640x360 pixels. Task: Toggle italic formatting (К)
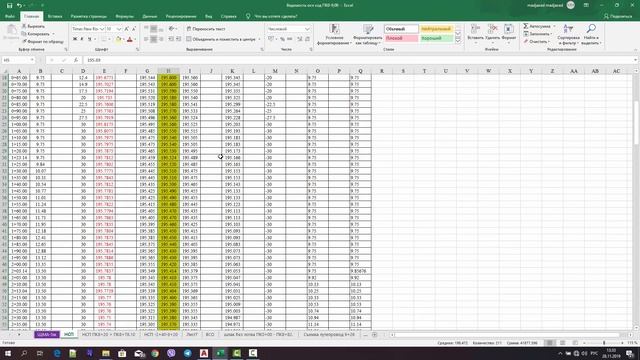click(x=82, y=39)
